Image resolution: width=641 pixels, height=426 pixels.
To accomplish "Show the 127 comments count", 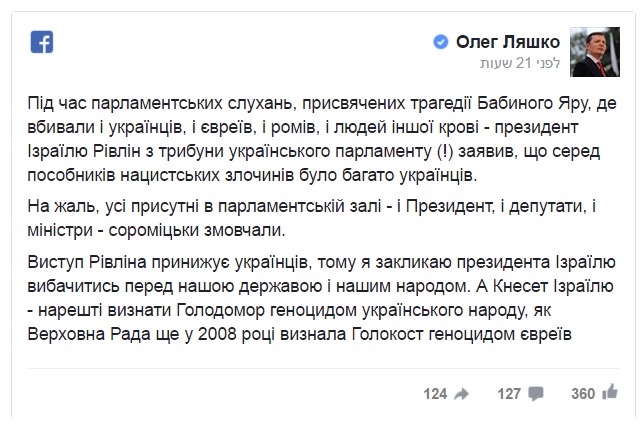I will pyautogui.click(x=509, y=394).
